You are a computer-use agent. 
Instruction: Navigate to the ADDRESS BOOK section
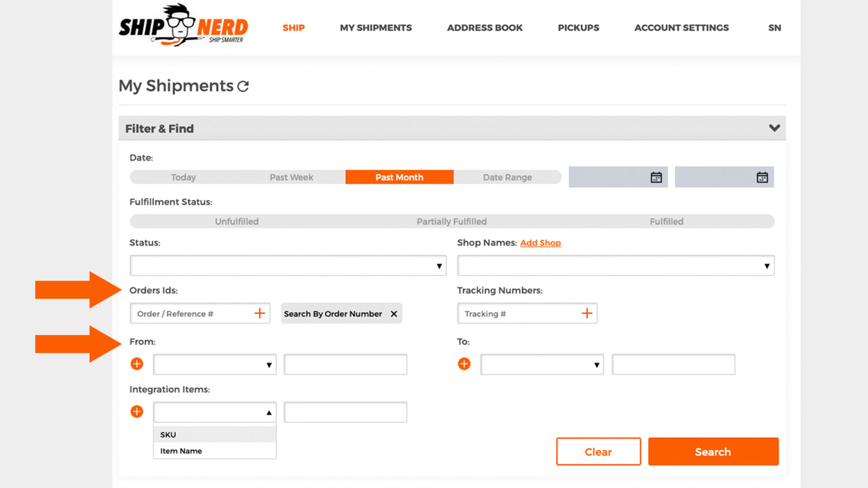(x=484, y=28)
